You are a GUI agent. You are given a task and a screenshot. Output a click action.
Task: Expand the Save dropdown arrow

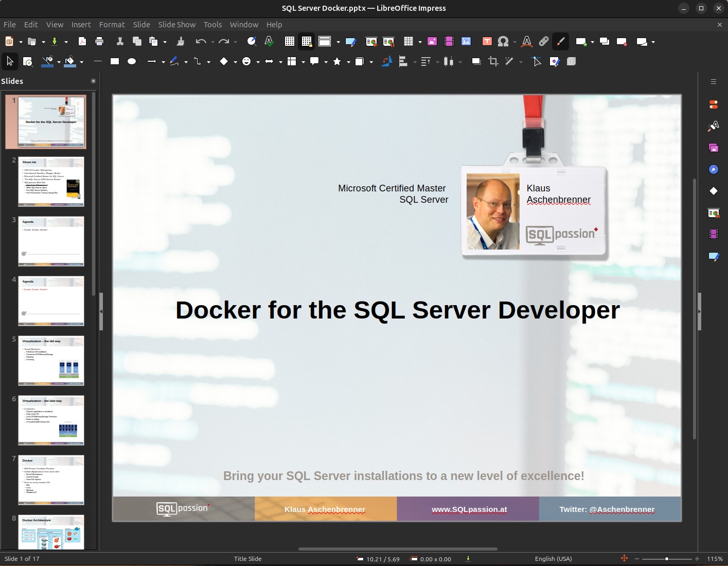[x=66, y=42]
